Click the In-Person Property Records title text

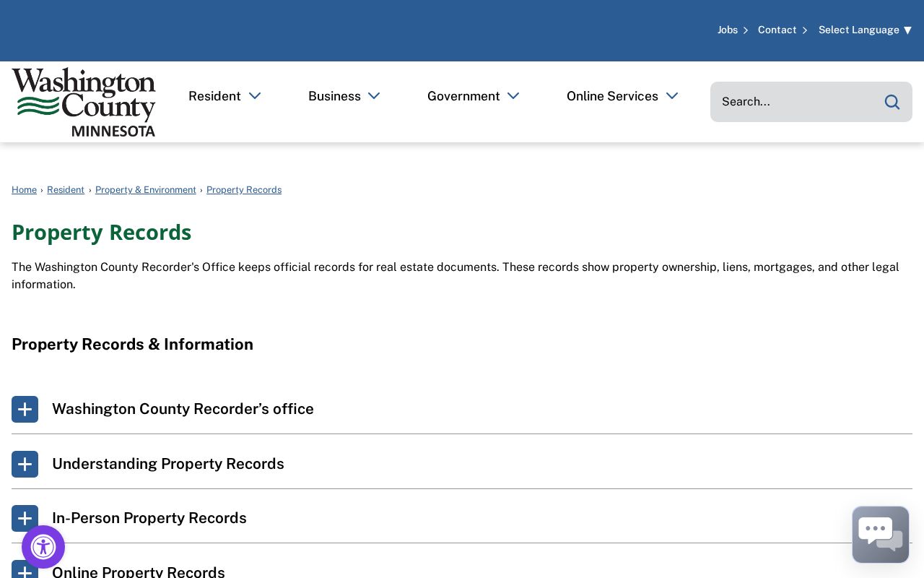pyautogui.click(x=149, y=518)
